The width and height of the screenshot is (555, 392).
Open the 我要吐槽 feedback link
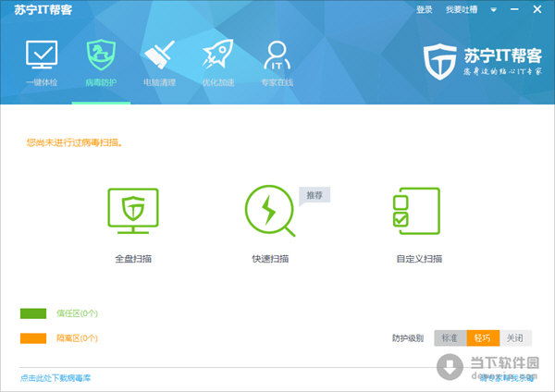pos(462,9)
